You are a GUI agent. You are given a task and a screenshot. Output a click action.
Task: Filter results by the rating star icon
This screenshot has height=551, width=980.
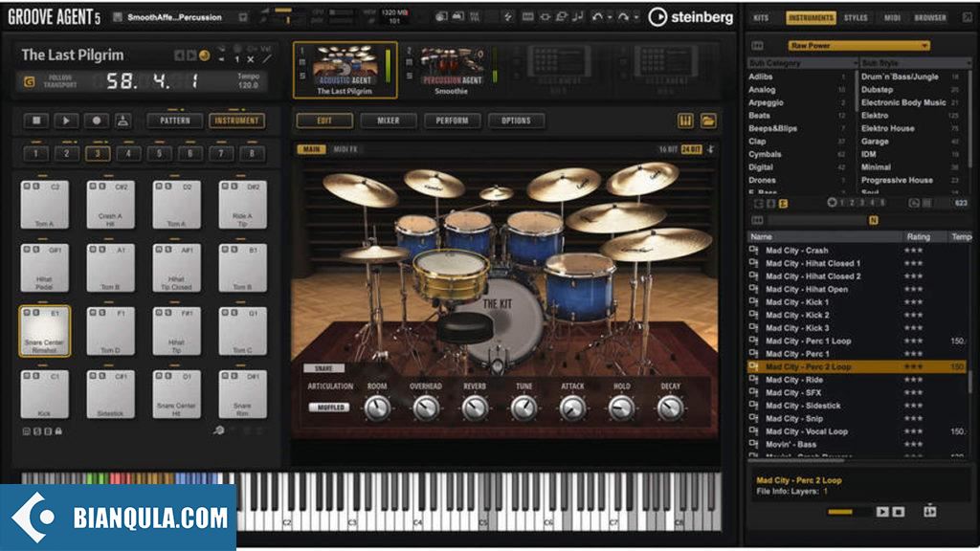pos(832,203)
